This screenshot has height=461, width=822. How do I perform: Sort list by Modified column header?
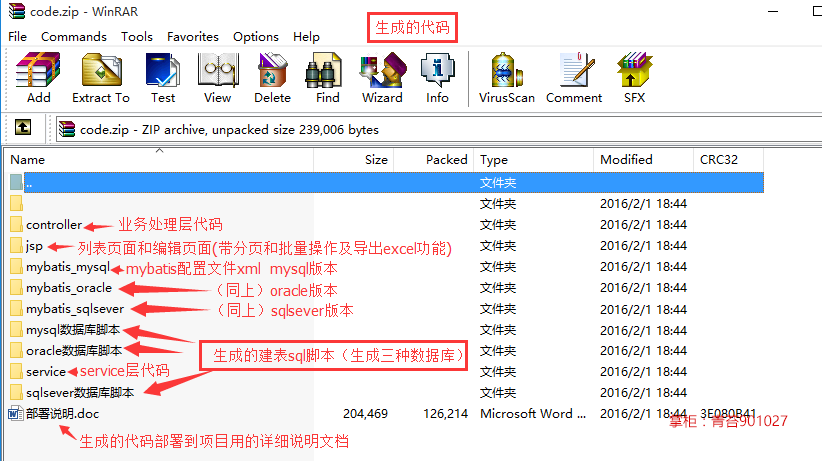pos(644,160)
